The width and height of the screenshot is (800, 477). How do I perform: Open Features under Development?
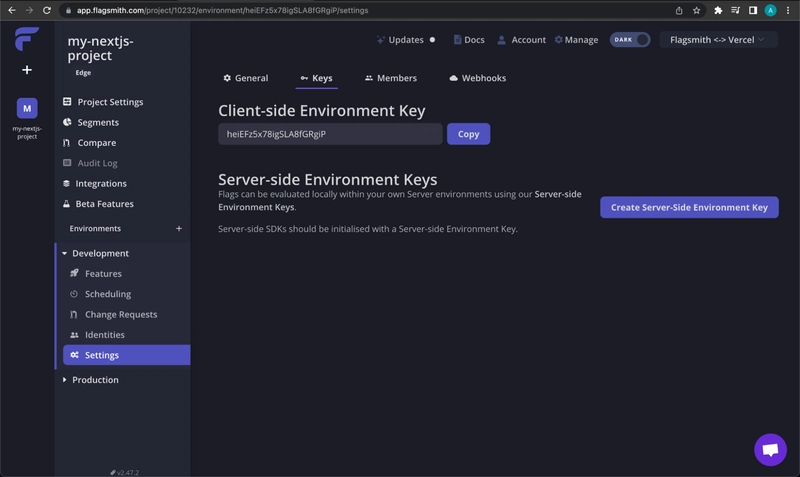(96, 273)
